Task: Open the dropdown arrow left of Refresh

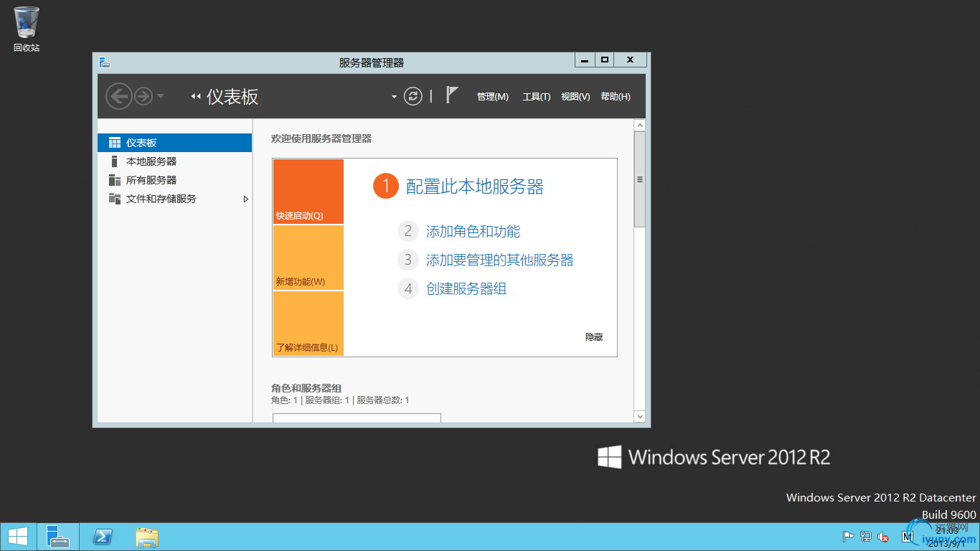Action: 394,97
